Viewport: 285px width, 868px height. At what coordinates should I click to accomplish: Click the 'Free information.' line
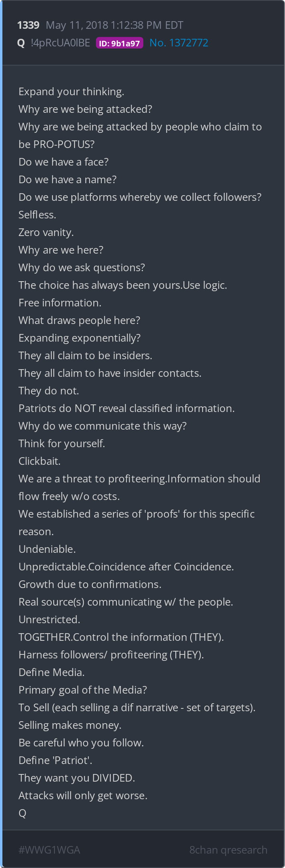pyautogui.click(x=60, y=303)
